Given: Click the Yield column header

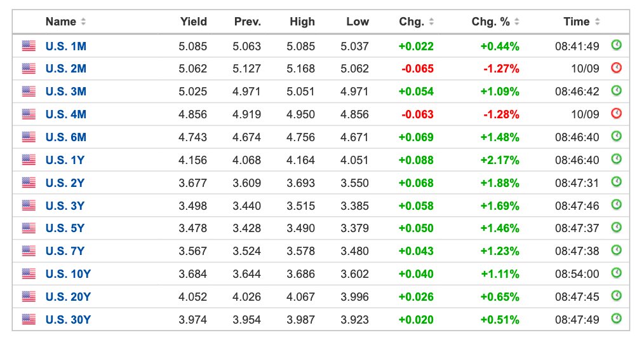Looking at the screenshot, I should pos(194,22).
